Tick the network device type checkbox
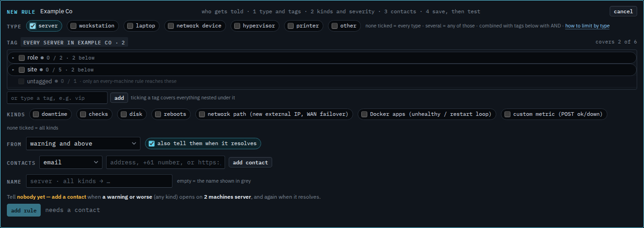This screenshot has width=644, height=228. point(171,26)
